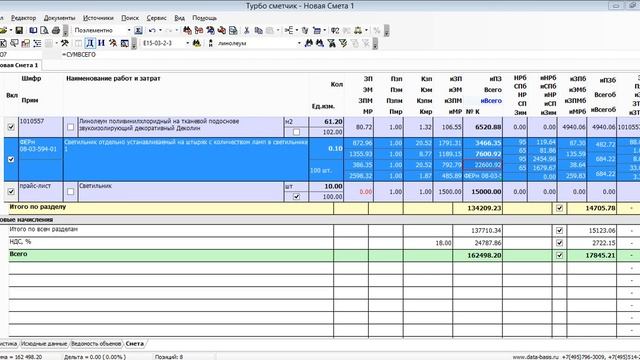The image size is (640, 360).
Task: Toggle the И button in the second toolbar
Action: coord(101,43)
